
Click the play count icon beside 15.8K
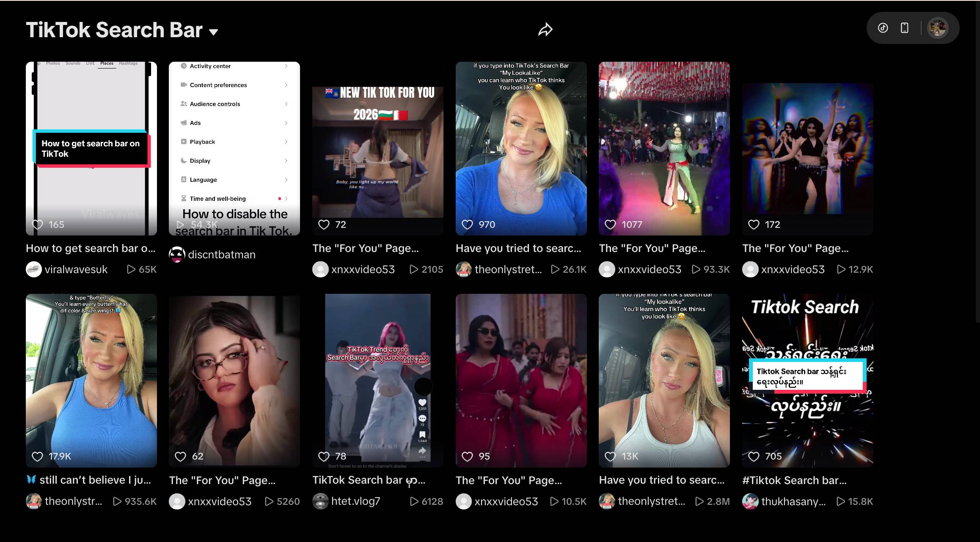point(841,501)
